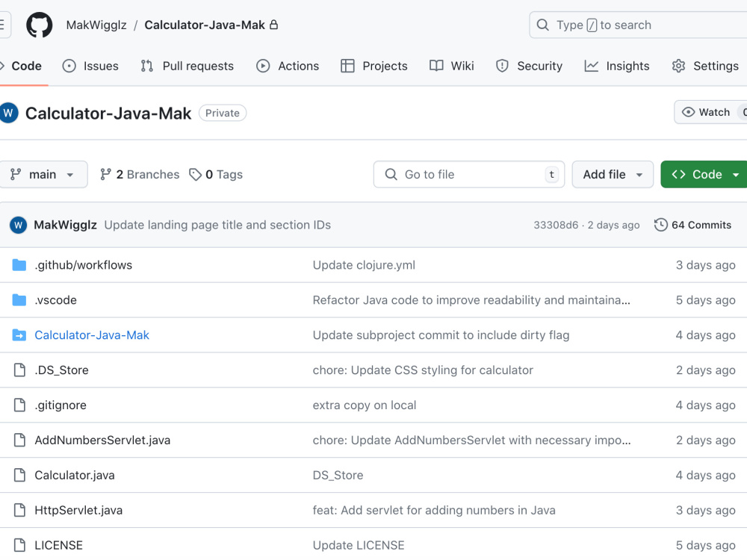The image size is (747, 560).
Task: Click the W avatar next to repository title
Action: click(x=8, y=113)
